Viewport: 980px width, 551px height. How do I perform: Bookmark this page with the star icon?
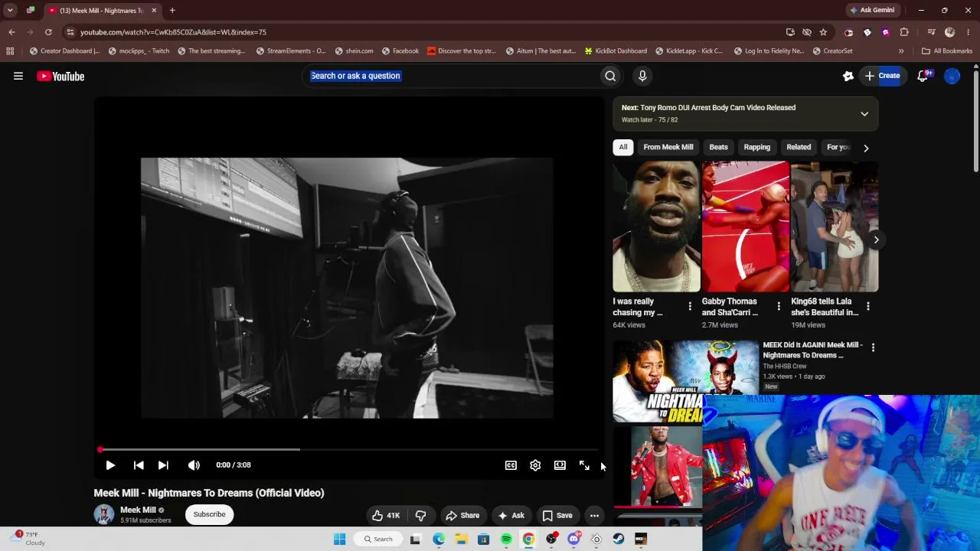pos(823,32)
